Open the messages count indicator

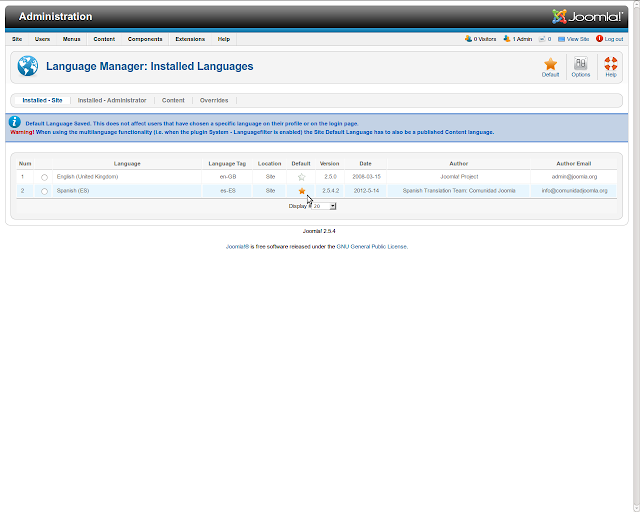click(545, 39)
